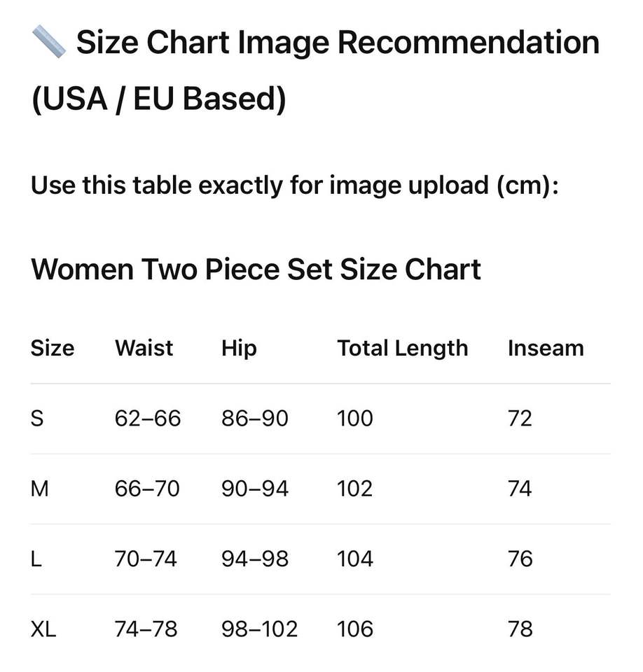Select the size 'M' row label
This screenshot has width=643, height=672.
pos(40,489)
